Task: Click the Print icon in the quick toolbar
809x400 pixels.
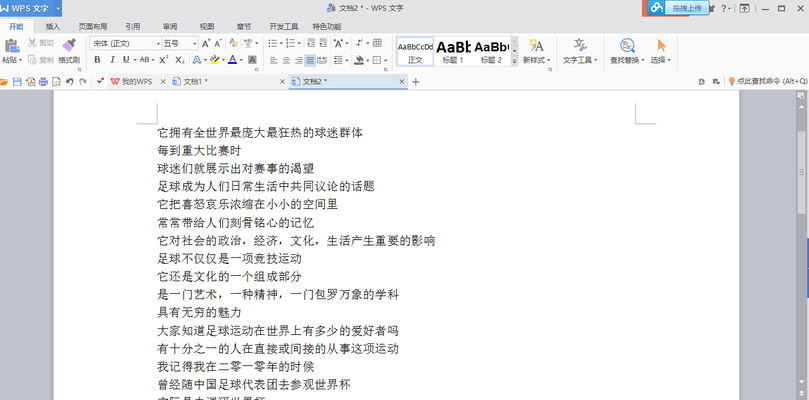Action: pos(43,82)
